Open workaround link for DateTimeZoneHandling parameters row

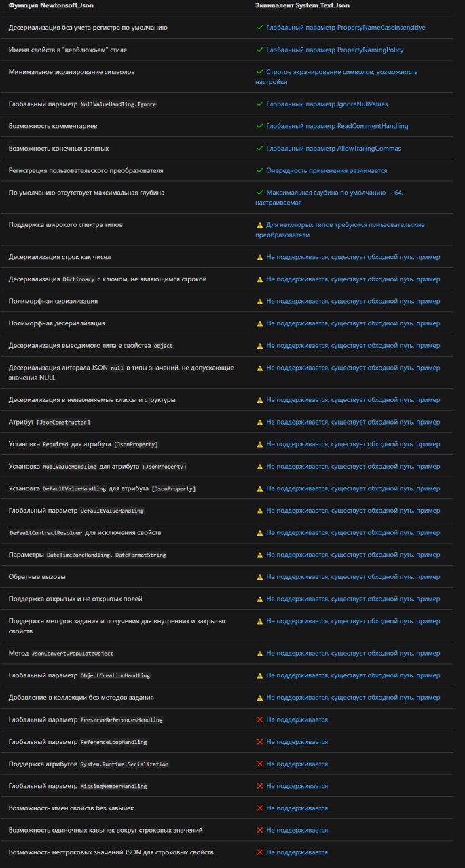tap(353, 555)
